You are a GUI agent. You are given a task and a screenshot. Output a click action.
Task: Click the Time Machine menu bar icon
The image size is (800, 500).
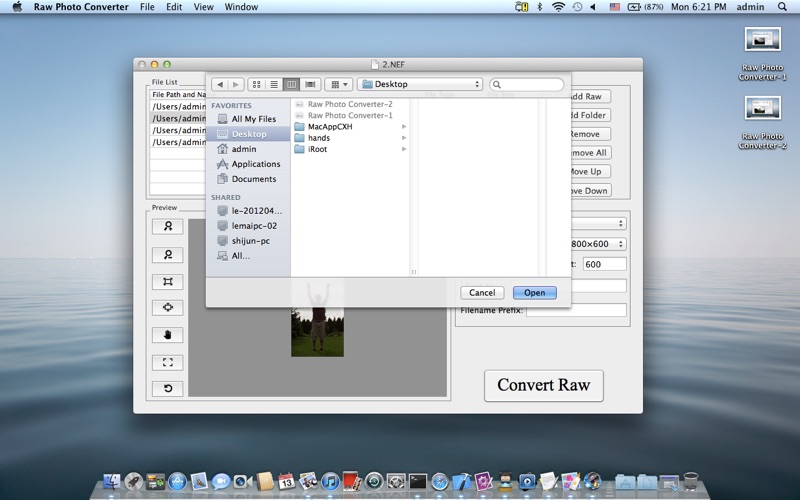coord(577,7)
